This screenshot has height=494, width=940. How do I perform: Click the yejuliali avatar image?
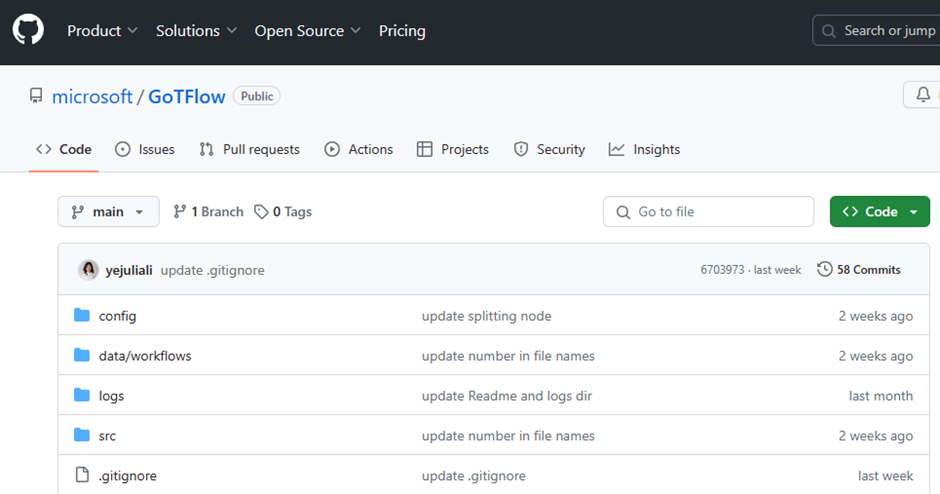coord(89,270)
